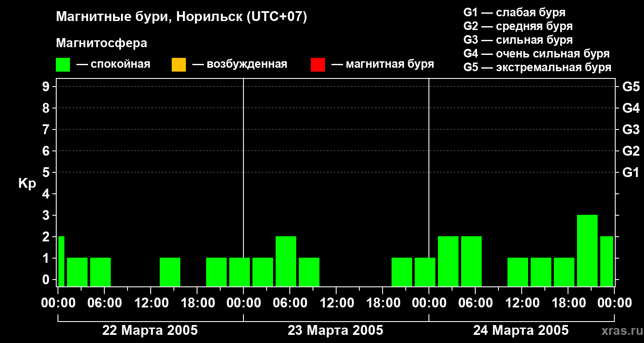Click the '— спокойная' legend label

click(x=113, y=64)
